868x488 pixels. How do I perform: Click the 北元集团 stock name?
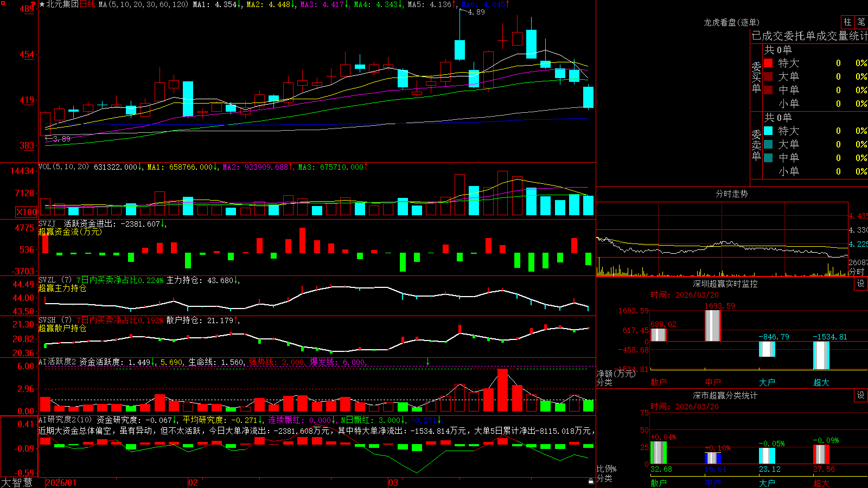coord(62,4)
